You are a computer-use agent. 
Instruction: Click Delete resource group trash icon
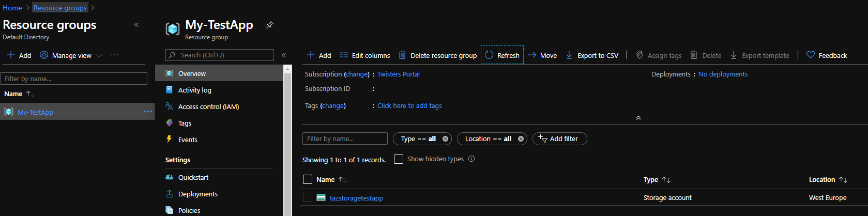(x=402, y=55)
